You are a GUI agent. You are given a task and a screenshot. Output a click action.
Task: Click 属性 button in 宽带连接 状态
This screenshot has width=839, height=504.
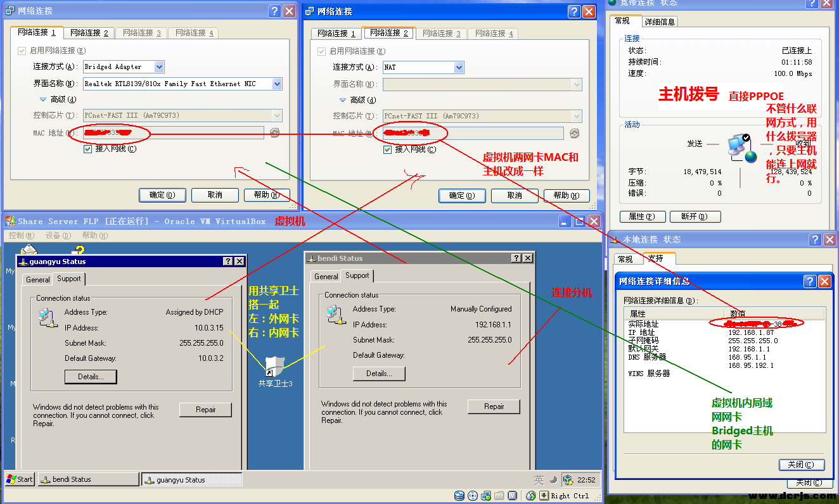pyautogui.click(x=643, y=217)
